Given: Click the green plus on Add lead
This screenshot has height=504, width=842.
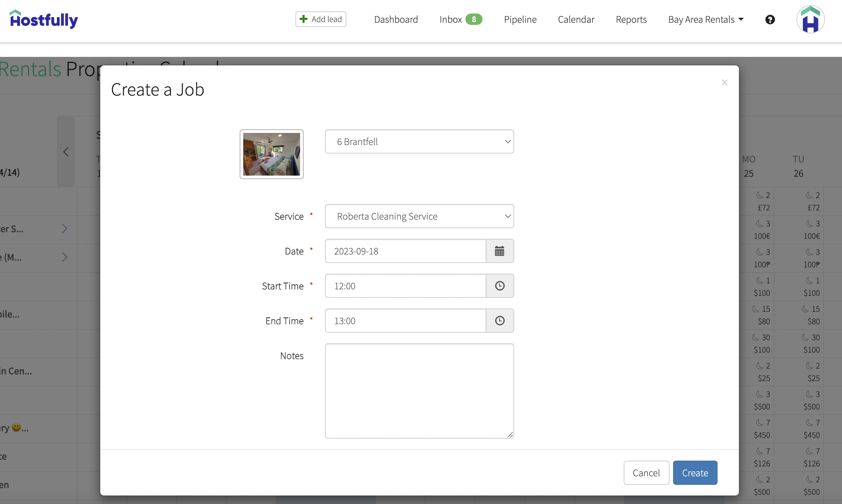Looking at the screenshot, I should 303,19.
